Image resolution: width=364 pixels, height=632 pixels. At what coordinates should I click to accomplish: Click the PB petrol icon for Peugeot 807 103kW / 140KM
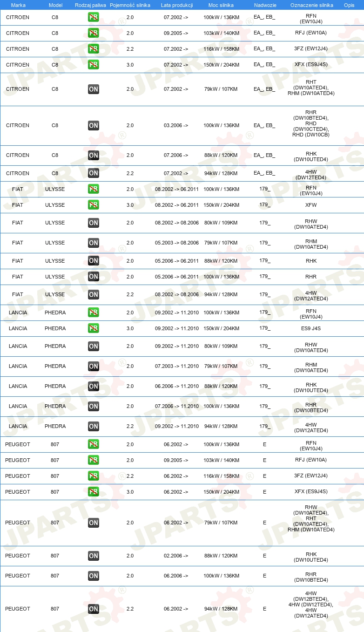pyautogui.click(x=94, y=460)
